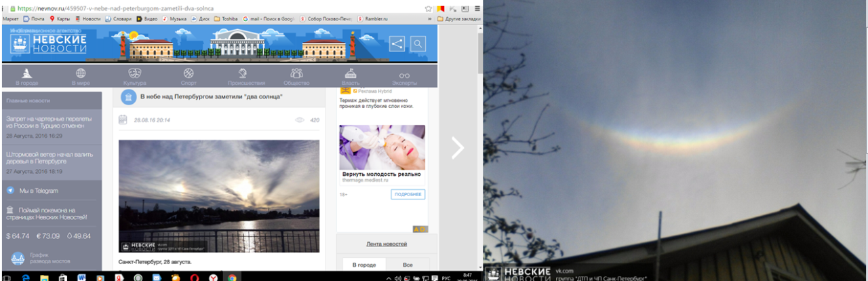Click the 'Лента новостей' link

click(387, 244)
